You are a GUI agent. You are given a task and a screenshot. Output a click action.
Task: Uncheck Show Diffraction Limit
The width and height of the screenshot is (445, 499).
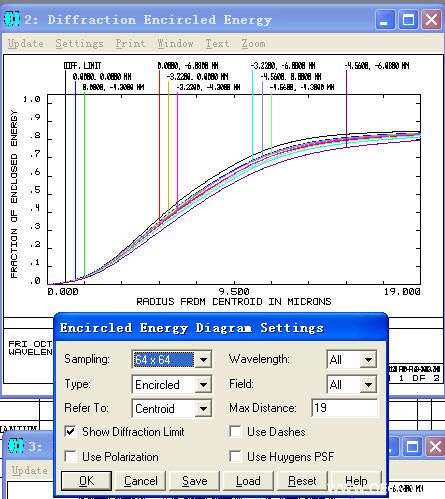point(70,432)
